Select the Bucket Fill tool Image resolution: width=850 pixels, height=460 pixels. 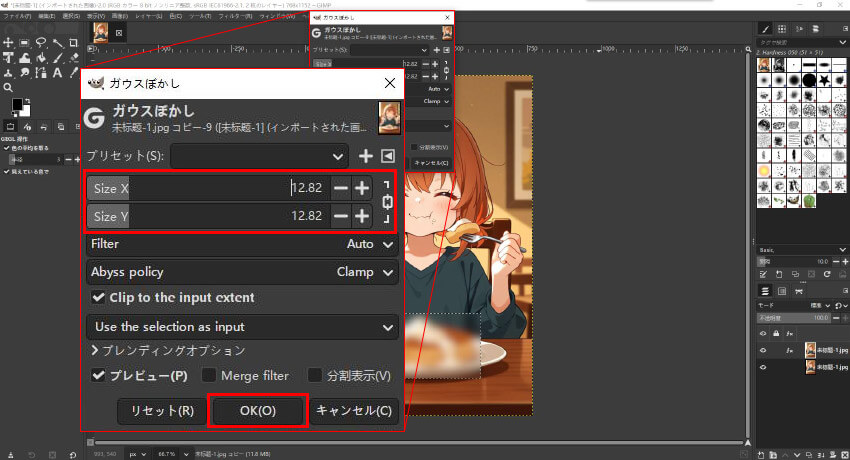point(41,57)
